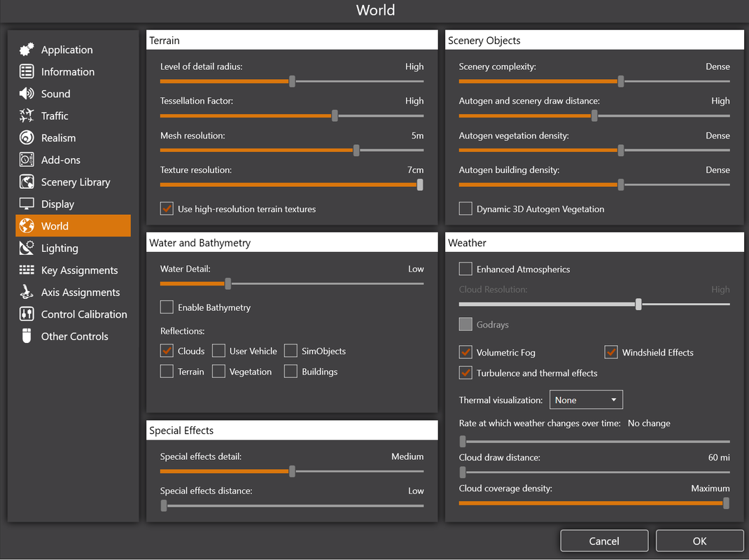Viewport: 749px width, 560px height.
Task: Click the Key Assignments keyboard icon
Action: 27,270
